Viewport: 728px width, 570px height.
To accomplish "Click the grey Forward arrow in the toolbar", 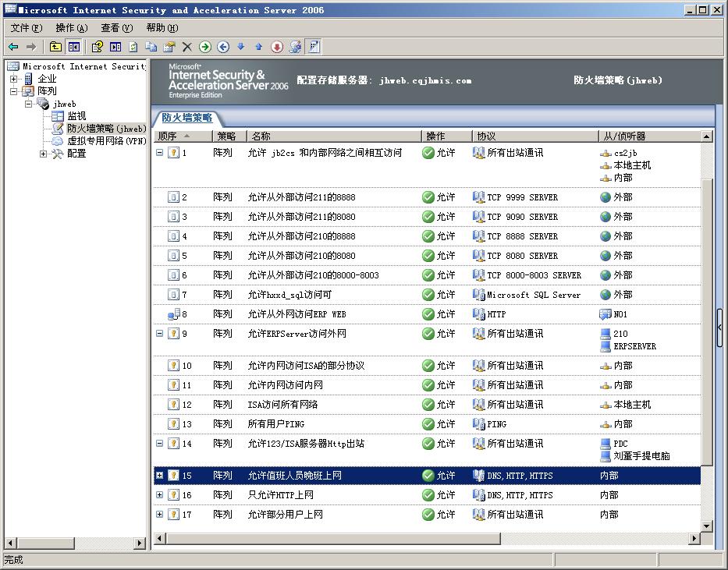I will pos(31,47).
